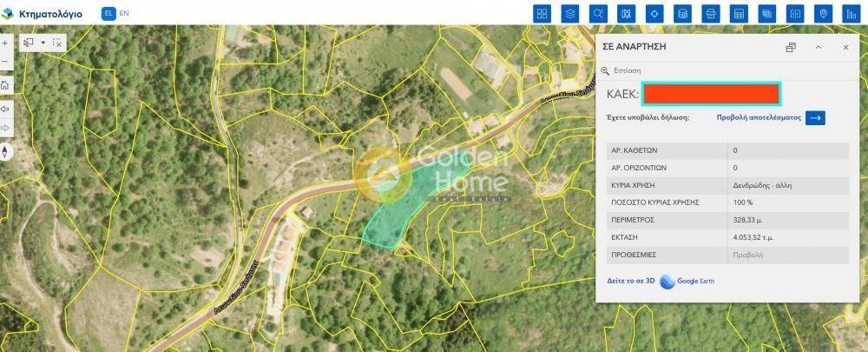Expand the selection tool dropdown arrow
This screenshot has width=868, height=352.
[x=43, y=43]
